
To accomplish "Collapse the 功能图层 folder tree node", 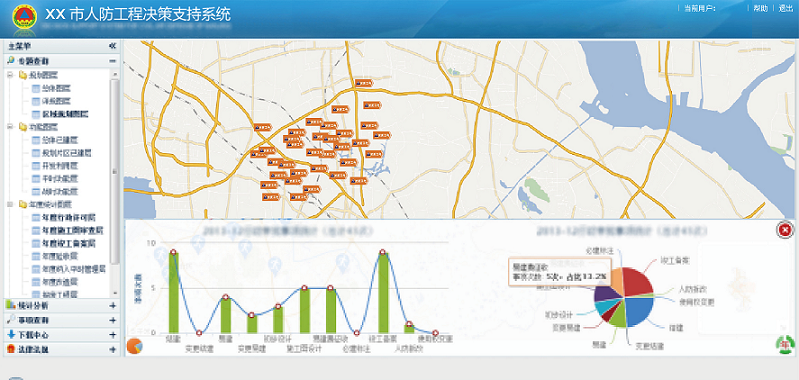I will coord(10,127).
